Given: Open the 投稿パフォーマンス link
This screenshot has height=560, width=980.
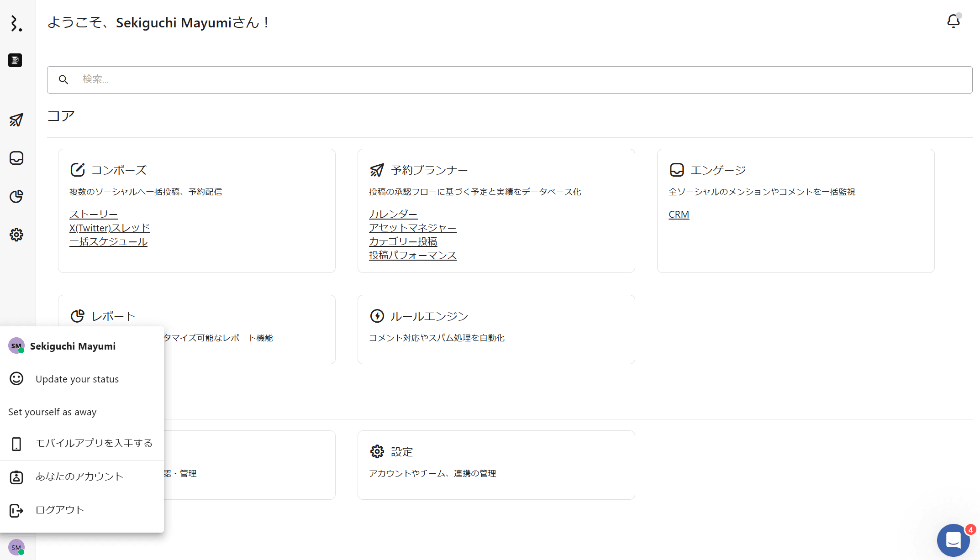Looking at the screenshot, I should coord(412,255).
